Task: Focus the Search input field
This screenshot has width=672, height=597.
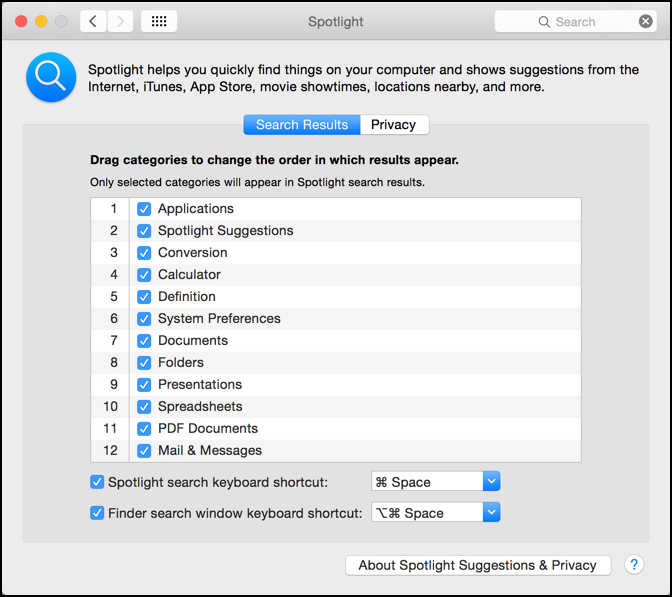Action: click(x=575, y=21)
